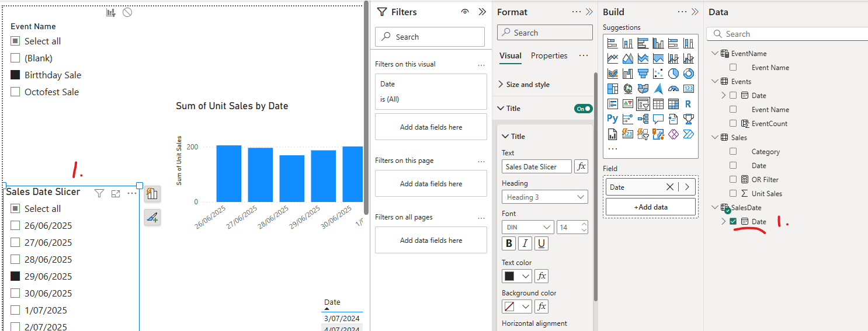This screenshot has height=331, width=868.
Task: Open fx conditional formatting for title text
Action: tap(581, 166)
